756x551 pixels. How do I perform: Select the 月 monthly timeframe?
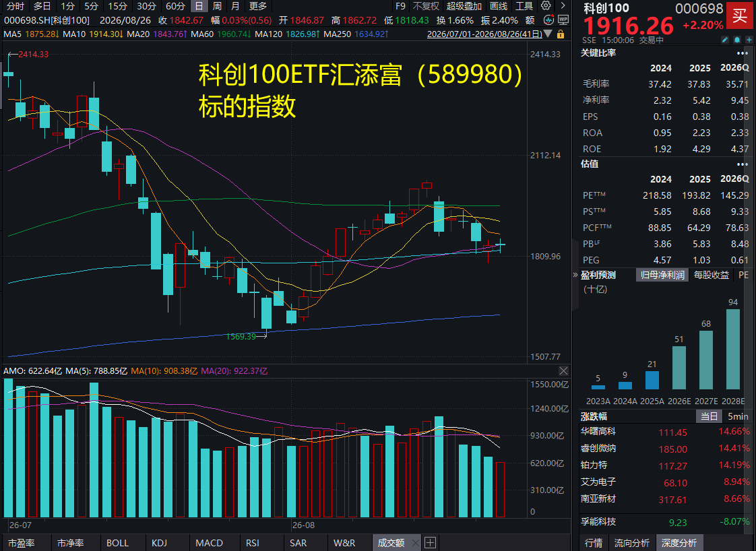(235, 6)
